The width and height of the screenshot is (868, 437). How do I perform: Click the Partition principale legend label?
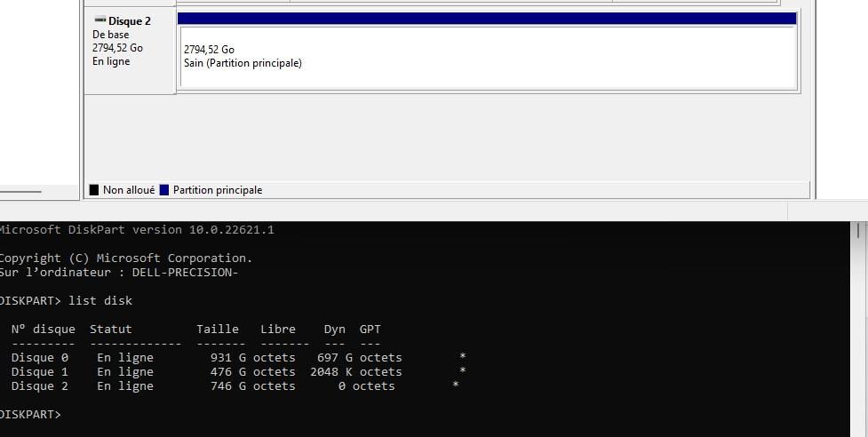click(x=218, y=190)
